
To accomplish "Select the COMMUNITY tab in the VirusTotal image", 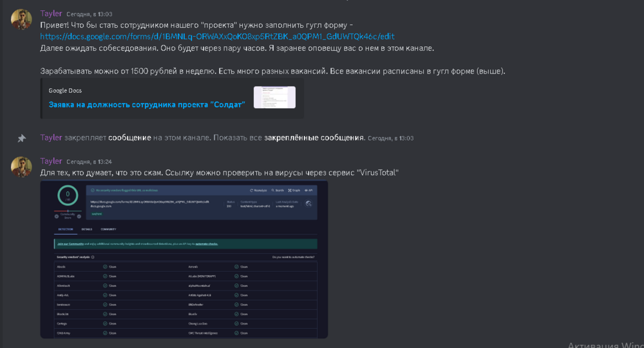I will tap(108, 229).
